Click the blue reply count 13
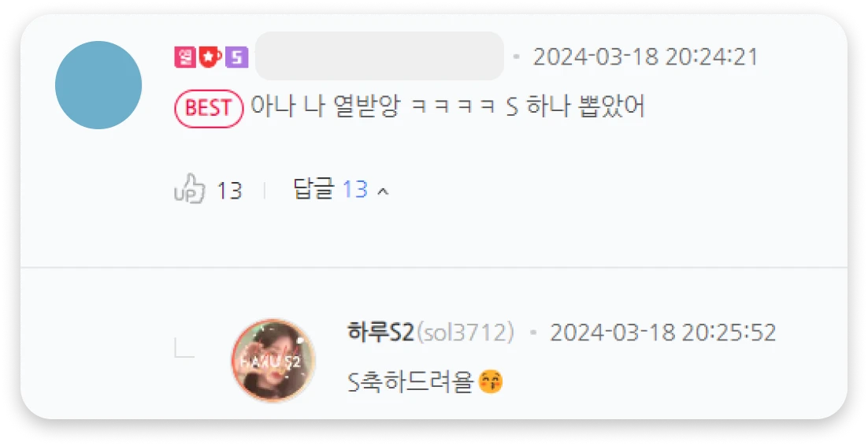 click(x=354, y=189)
